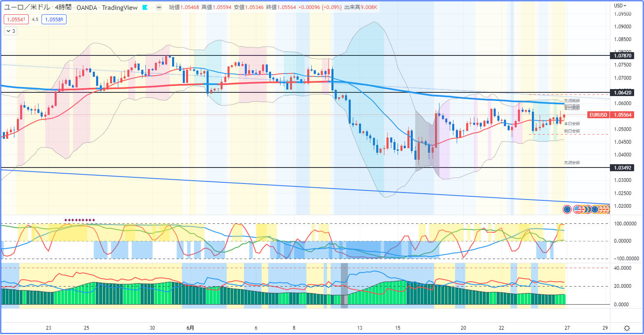This screenshot has height=335, width=644.
Task: Click the 1.09500 price axis label
Action: click(x=623, y=14)
